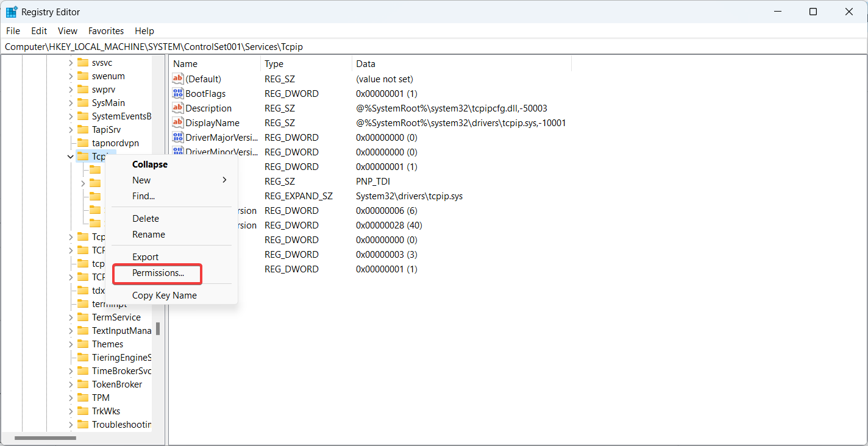
Task: Open the Favorites menu
Action: 106,30
